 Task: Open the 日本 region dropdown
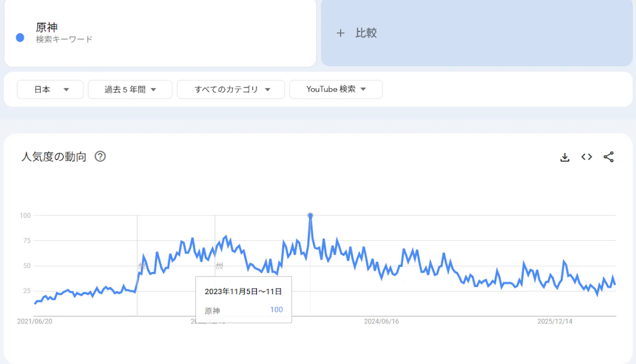(50, 90)
